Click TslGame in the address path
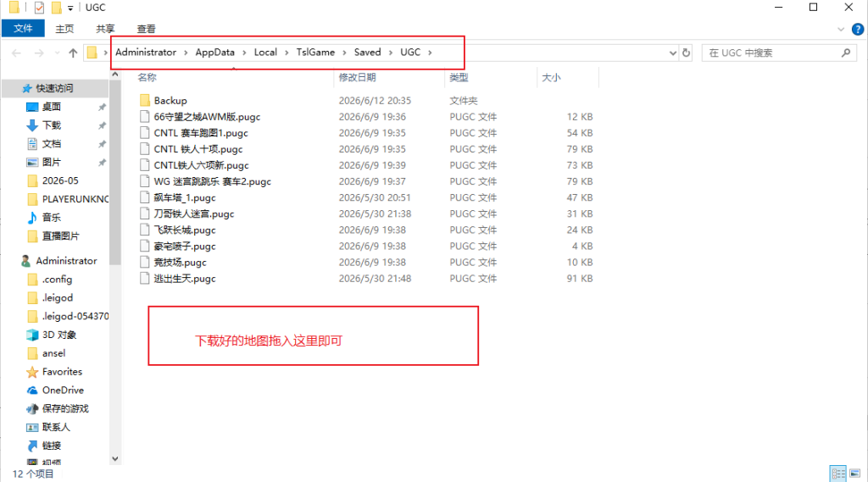This screenshot has height=482, width=868. [315, 52]
